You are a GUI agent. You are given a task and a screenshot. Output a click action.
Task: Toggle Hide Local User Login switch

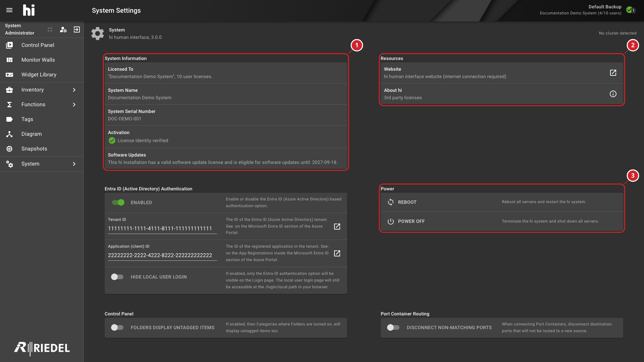point(117,277)
